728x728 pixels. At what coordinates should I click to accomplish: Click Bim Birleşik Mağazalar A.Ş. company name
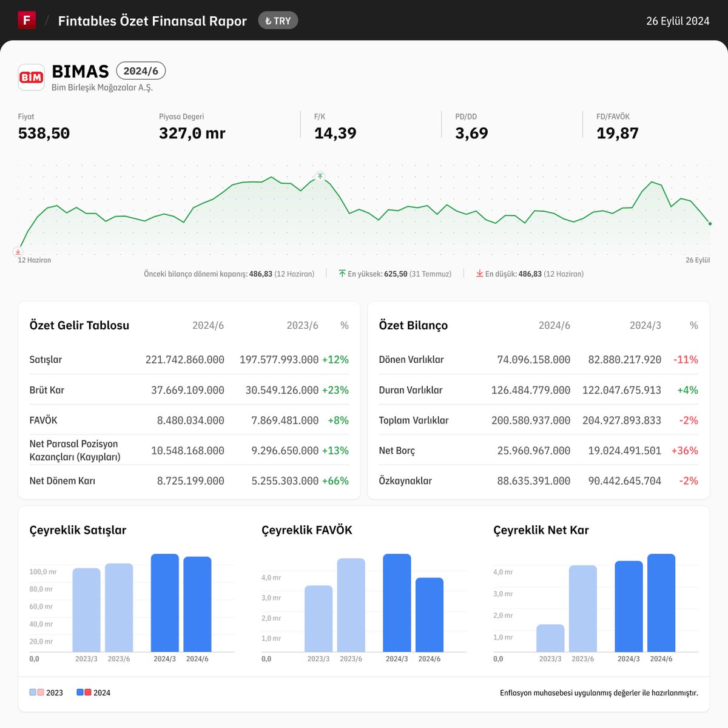tap(102, 87)
